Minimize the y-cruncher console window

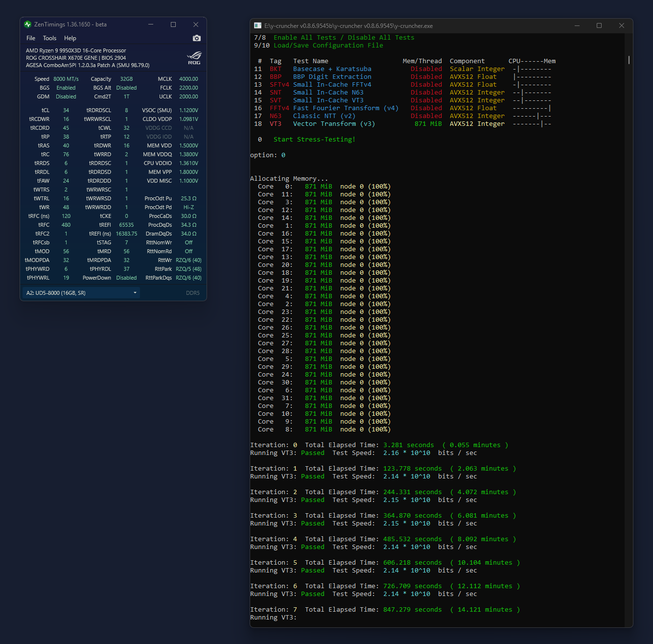click(577, 25)
